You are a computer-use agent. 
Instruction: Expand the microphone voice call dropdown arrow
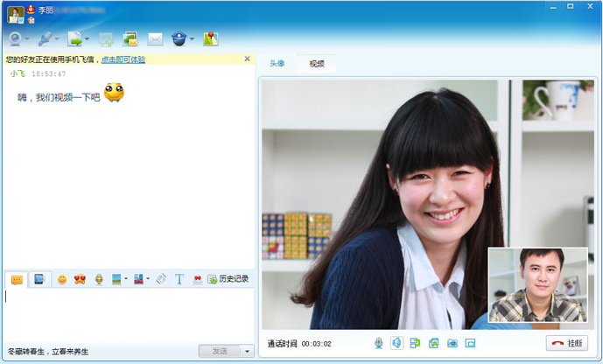59,39
